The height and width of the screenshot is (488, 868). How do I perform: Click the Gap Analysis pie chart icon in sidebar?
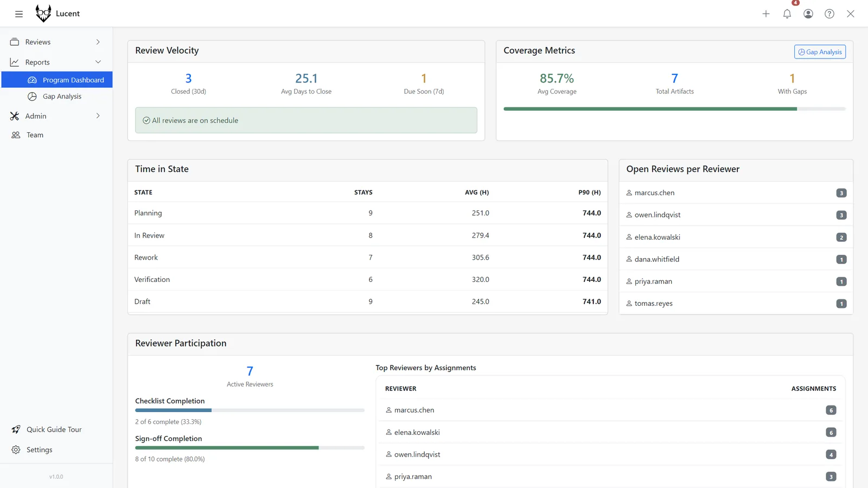pyautogui.click(x=33, y=97)
